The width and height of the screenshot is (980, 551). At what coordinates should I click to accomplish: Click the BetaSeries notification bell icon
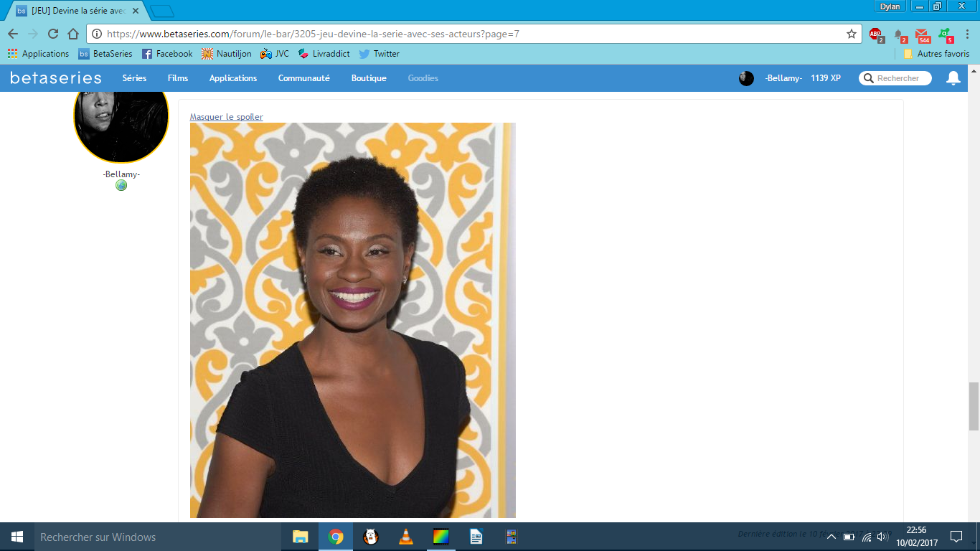pos(953,78)
